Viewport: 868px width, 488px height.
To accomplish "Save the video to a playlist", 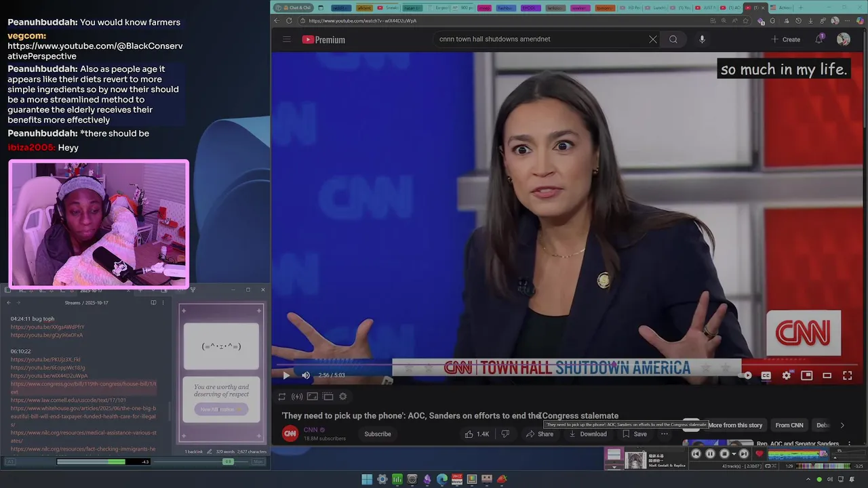I will point(635,434).
